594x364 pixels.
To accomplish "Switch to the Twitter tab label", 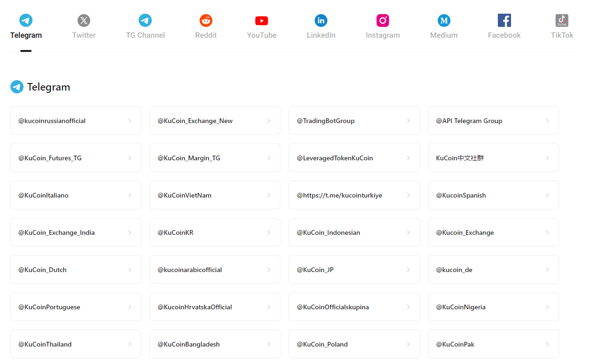I will 84,35.
